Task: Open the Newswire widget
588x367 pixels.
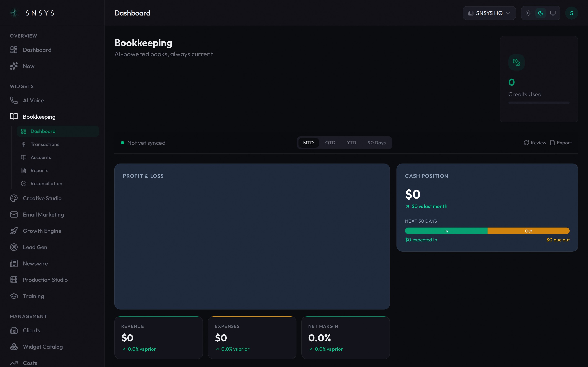Action: coord(36,263)
